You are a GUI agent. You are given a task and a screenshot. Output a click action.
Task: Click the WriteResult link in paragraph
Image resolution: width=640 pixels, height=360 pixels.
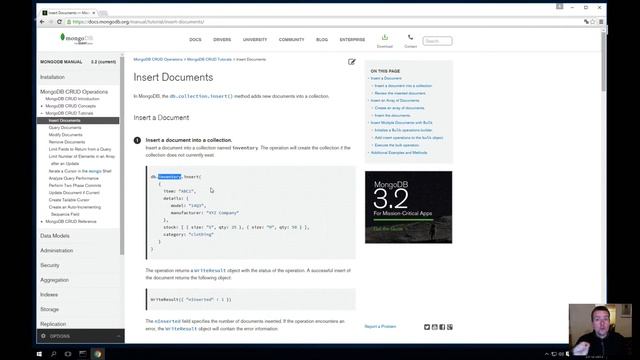coord(210,271)
